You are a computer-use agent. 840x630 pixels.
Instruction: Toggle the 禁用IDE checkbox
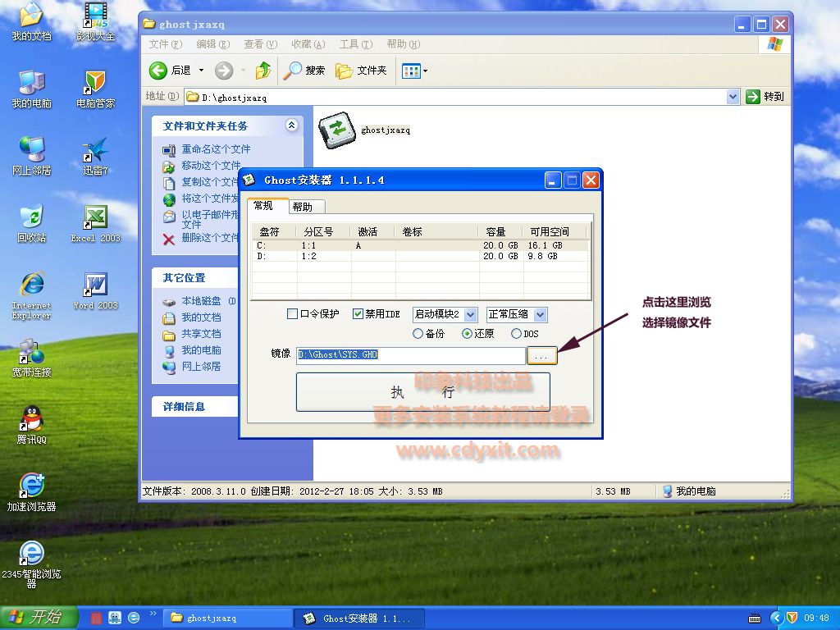(358, 314)
